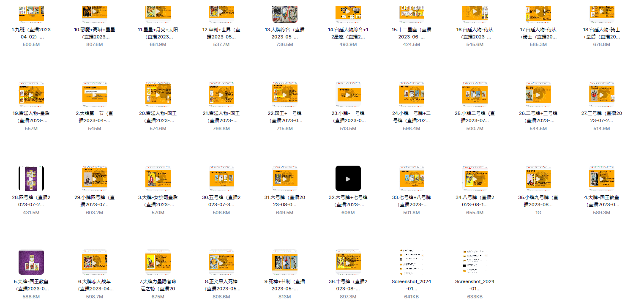
Task: Open the 24.小牌一号牌+二号牌 thumbnail
Action: point(412,94)
